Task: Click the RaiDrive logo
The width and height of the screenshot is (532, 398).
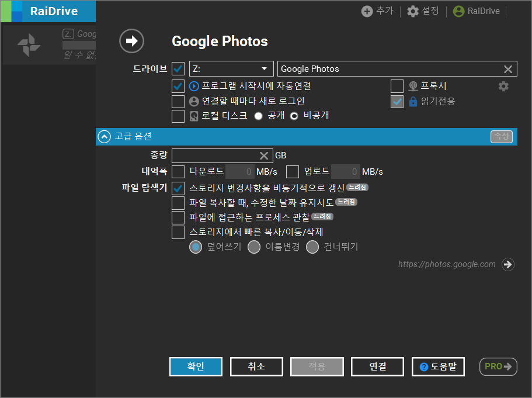Action: point(48,11)
